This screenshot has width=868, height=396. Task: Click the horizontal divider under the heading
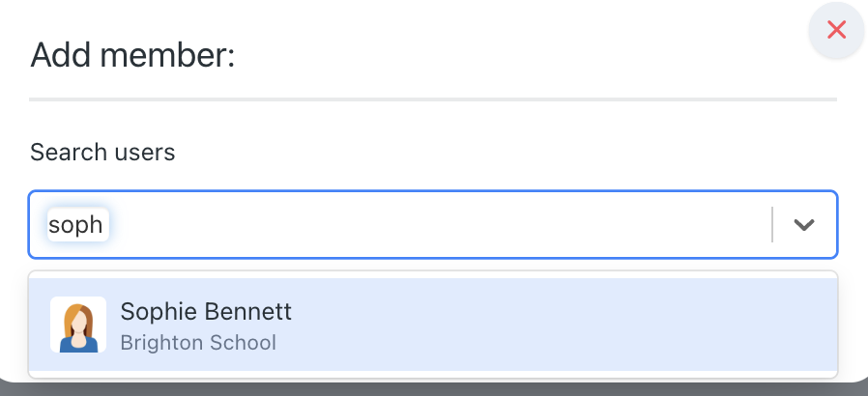[433, 99]
